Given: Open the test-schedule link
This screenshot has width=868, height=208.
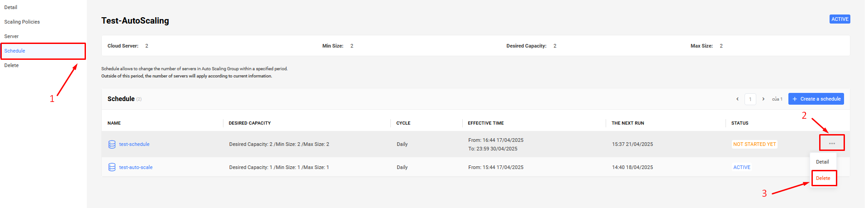Looking at the screenshot, I should click(x=134, y=144).
